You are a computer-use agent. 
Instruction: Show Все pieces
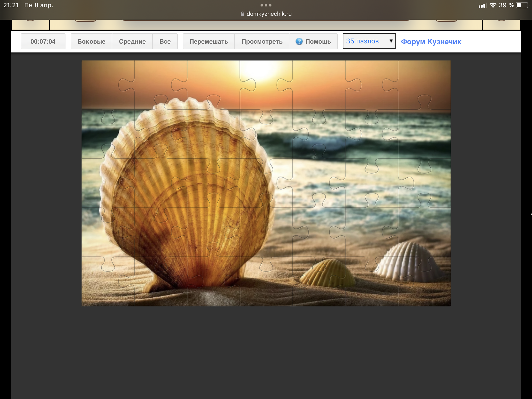click(x=165, y=41)
